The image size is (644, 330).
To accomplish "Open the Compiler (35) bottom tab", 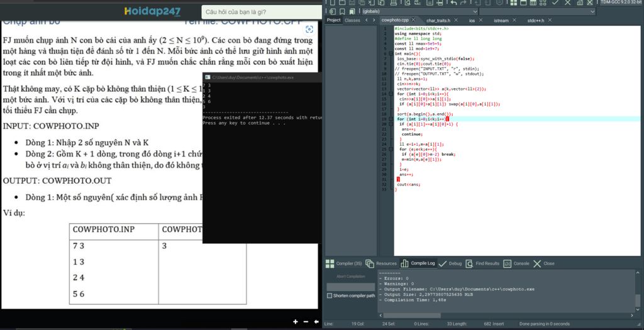I will [344, 263].
